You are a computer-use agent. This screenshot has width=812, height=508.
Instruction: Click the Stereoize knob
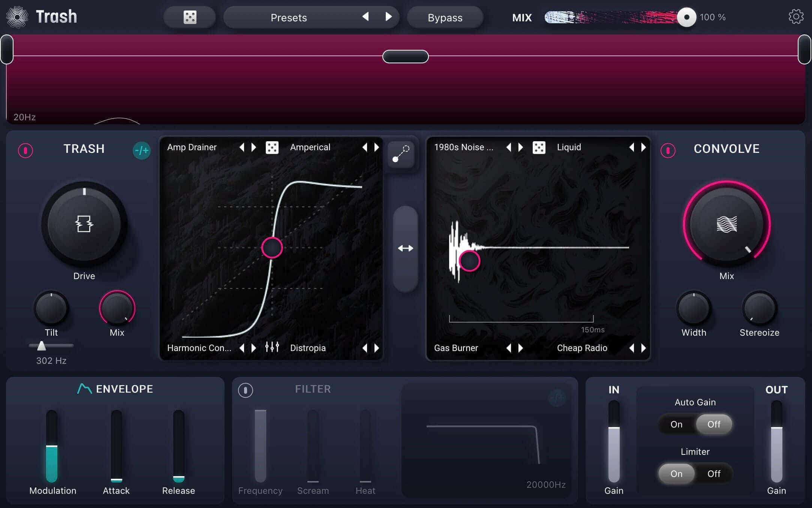click(x=759, y=308)
